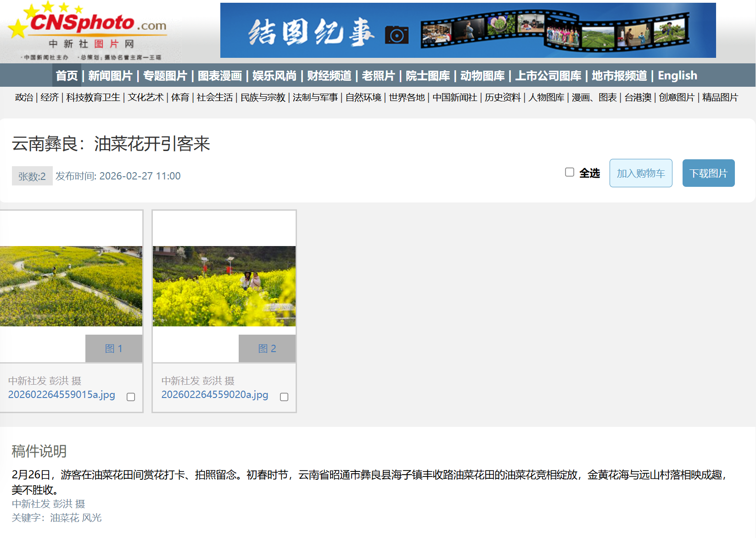756x538 pixels.
Task: Select the 精品图片 category link
Action: (x=720, y=97)
